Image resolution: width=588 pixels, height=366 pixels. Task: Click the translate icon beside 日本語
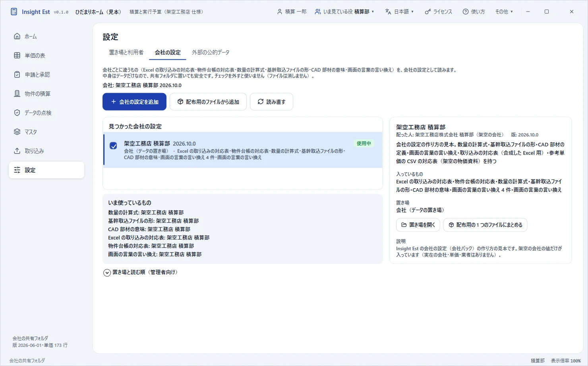click(388, 12)
